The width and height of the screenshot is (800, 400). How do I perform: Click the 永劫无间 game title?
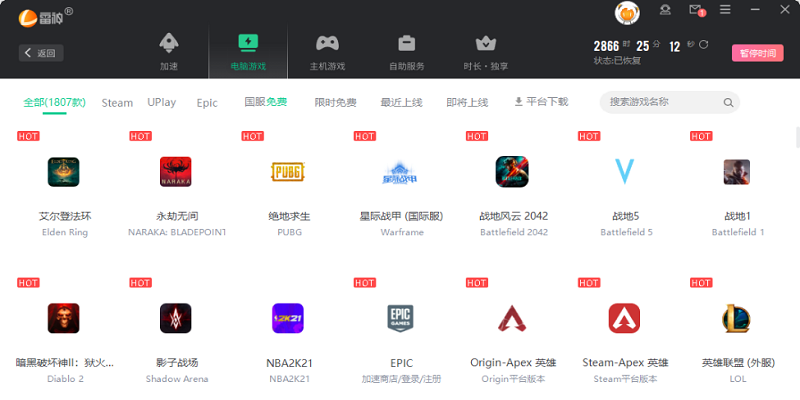click(177, 216)
